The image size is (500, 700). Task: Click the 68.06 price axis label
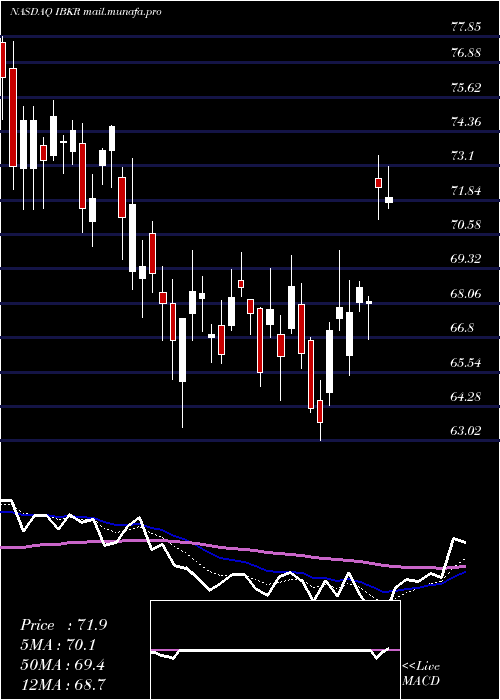click(466, 294)
